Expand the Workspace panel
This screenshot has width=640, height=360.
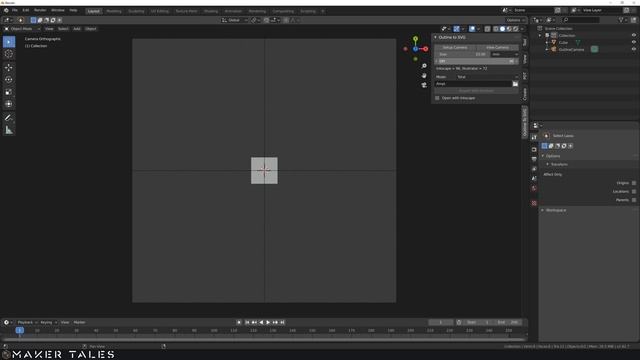(543, 210)
